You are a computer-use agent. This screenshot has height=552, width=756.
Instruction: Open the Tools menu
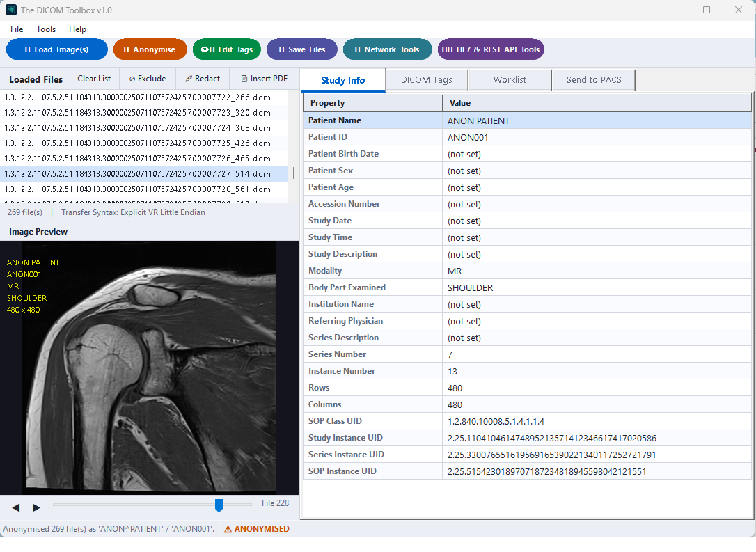click(46, 29)
